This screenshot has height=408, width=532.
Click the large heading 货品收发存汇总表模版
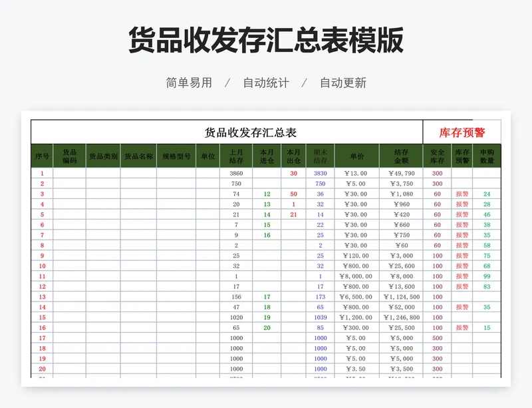tap(266, 40)
